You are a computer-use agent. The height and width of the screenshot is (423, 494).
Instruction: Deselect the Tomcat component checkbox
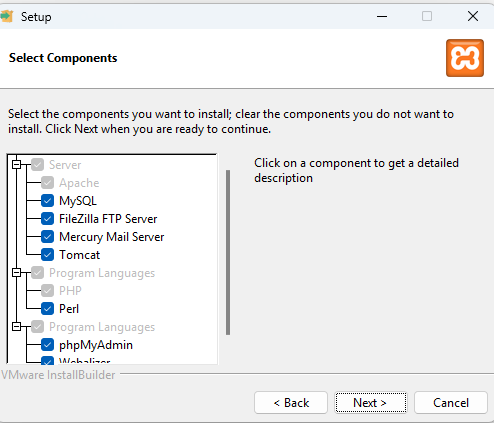point(47,255)
